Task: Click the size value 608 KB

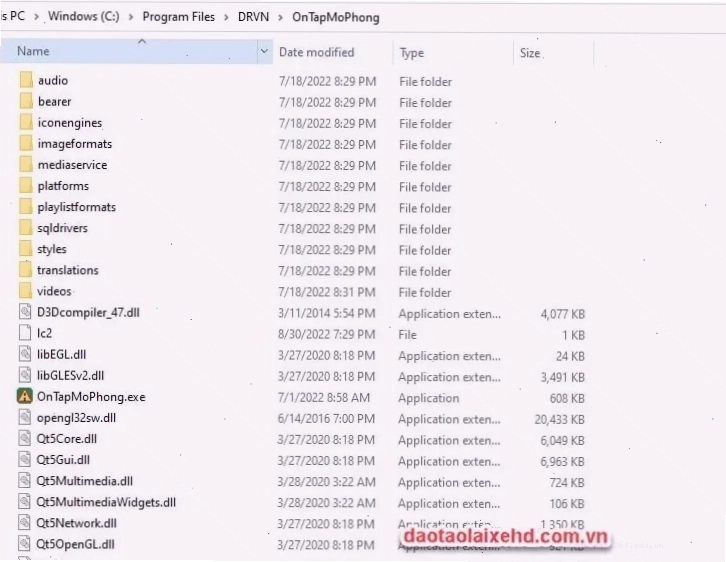Action: click(567, 398)
